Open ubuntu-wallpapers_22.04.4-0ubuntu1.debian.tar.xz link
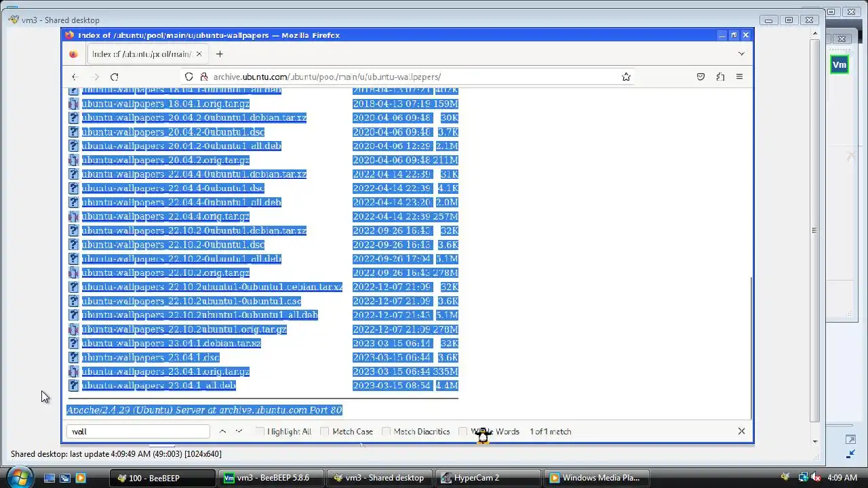The height and width of the screenshot is (488, 868). pyautogui.click(x=194, y=174)
